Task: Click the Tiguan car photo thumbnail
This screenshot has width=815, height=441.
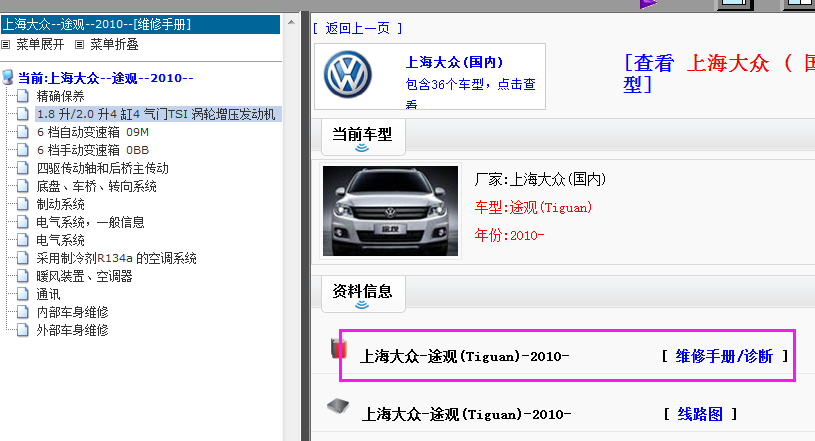Action: [390, 211]
